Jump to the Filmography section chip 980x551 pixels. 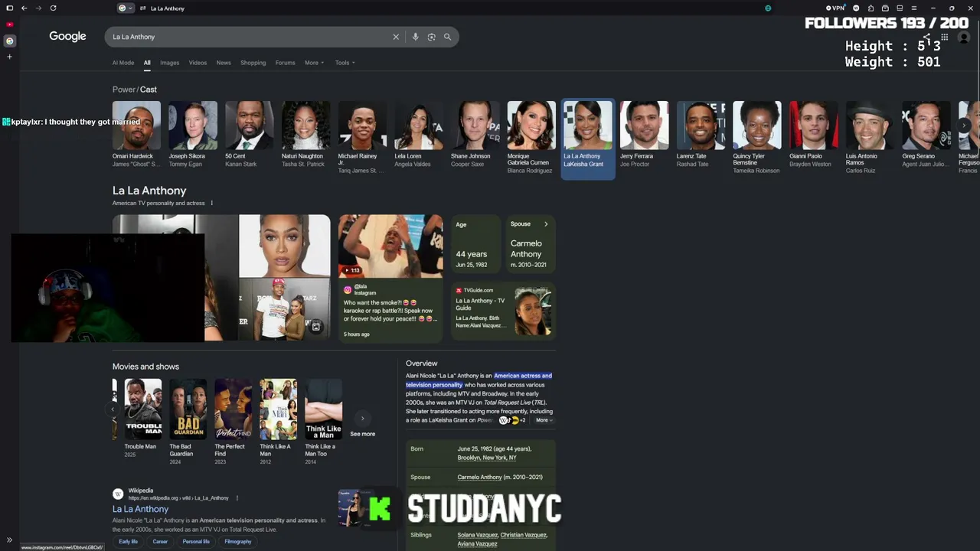238,542
